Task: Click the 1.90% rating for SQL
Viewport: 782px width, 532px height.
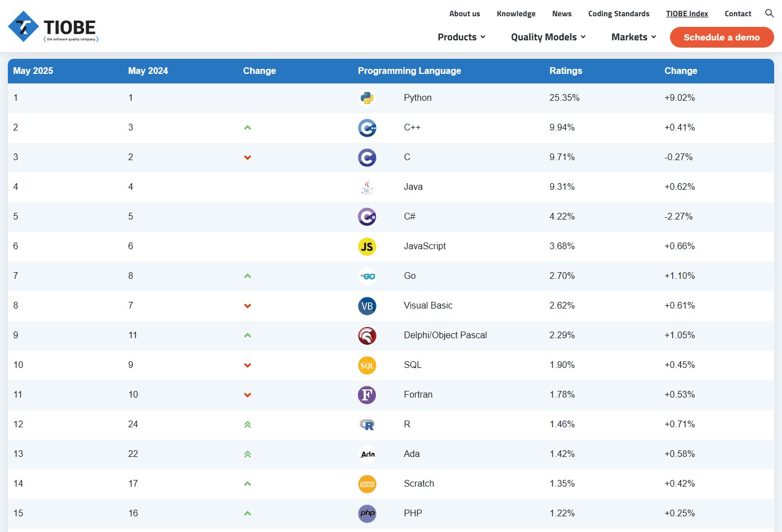Action: click(x=562, y=365)
